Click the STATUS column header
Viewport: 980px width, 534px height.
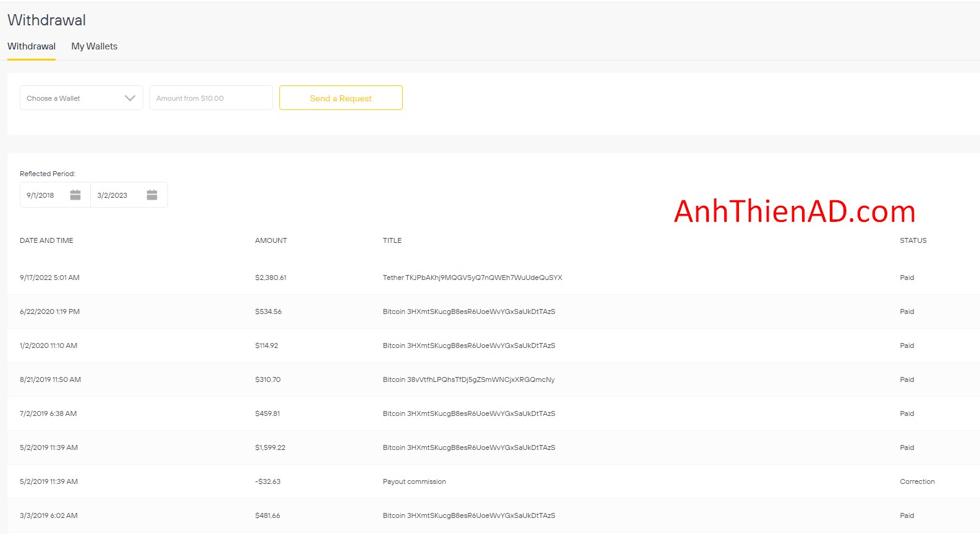click(x=913, y=240)
